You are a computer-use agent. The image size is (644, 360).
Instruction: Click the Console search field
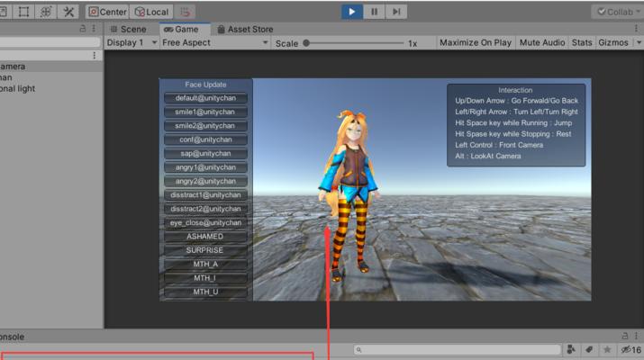tap(458, 350)
